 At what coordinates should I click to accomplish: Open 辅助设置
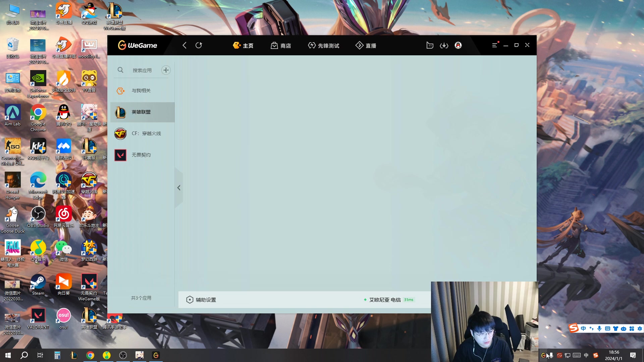(x=201, y=300)
